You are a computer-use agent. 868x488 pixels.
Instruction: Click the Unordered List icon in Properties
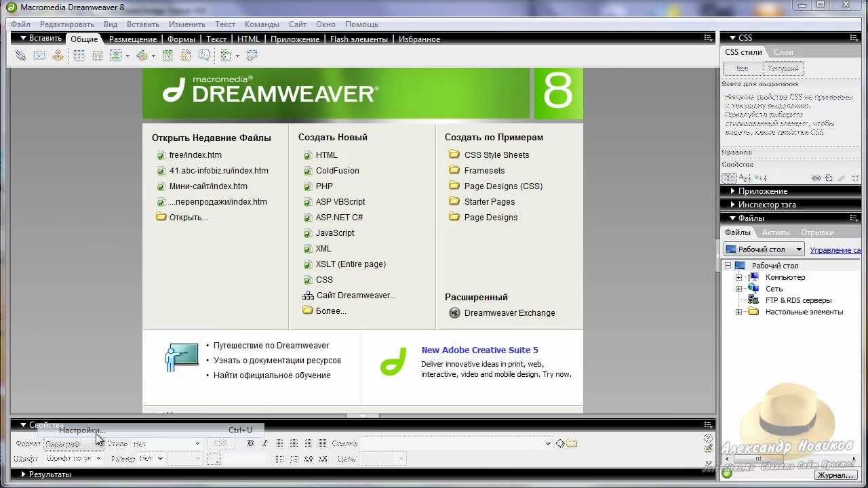click(x=279, y=459)
